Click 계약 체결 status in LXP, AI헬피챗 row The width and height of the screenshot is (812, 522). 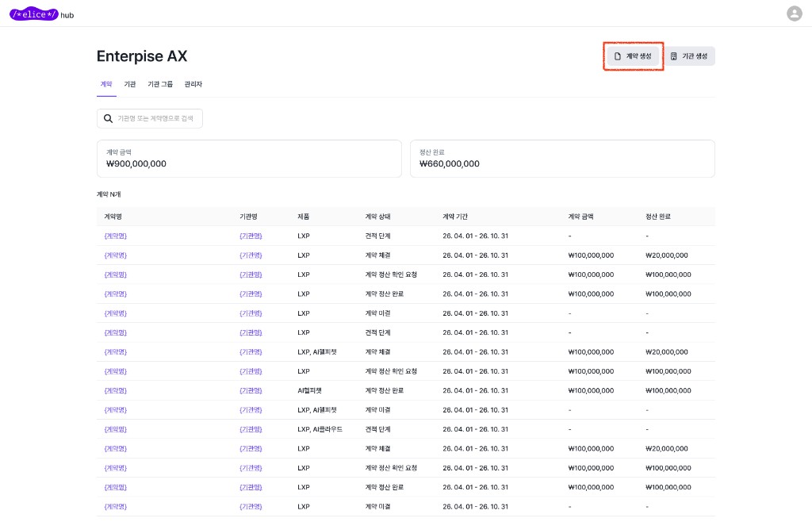(x=378, y=351)
